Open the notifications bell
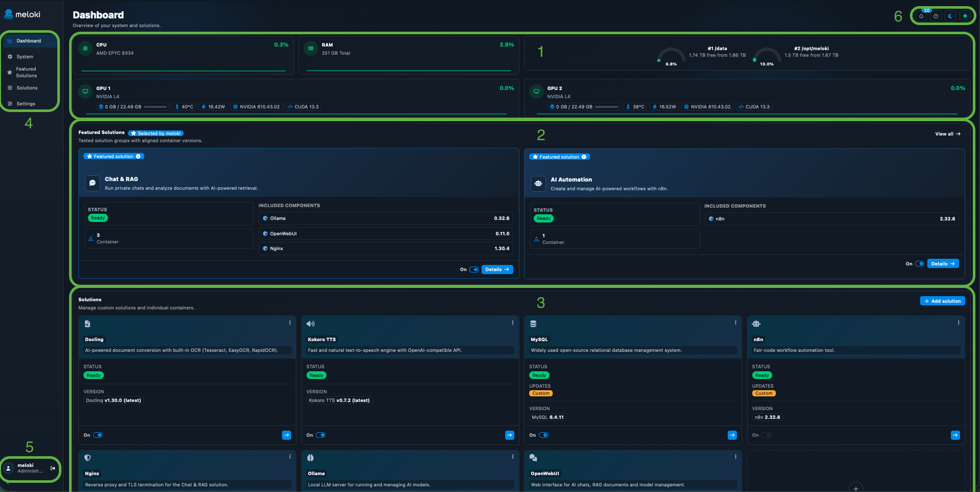 tap(921, 16)
